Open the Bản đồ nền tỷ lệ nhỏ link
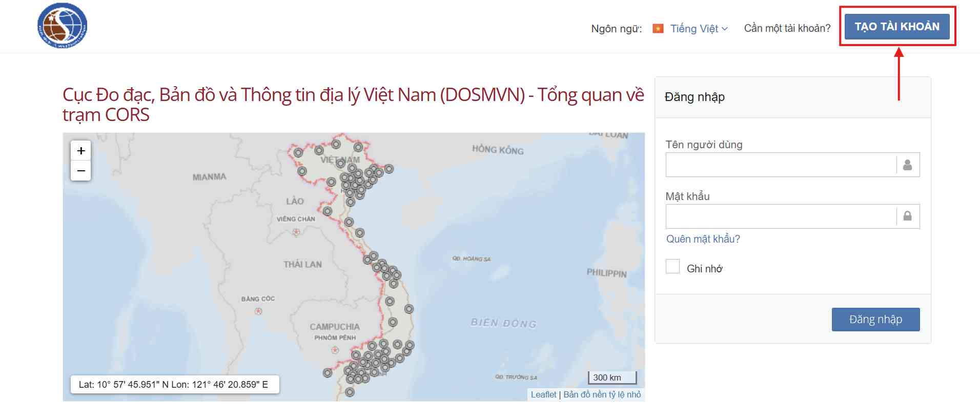 602,394
